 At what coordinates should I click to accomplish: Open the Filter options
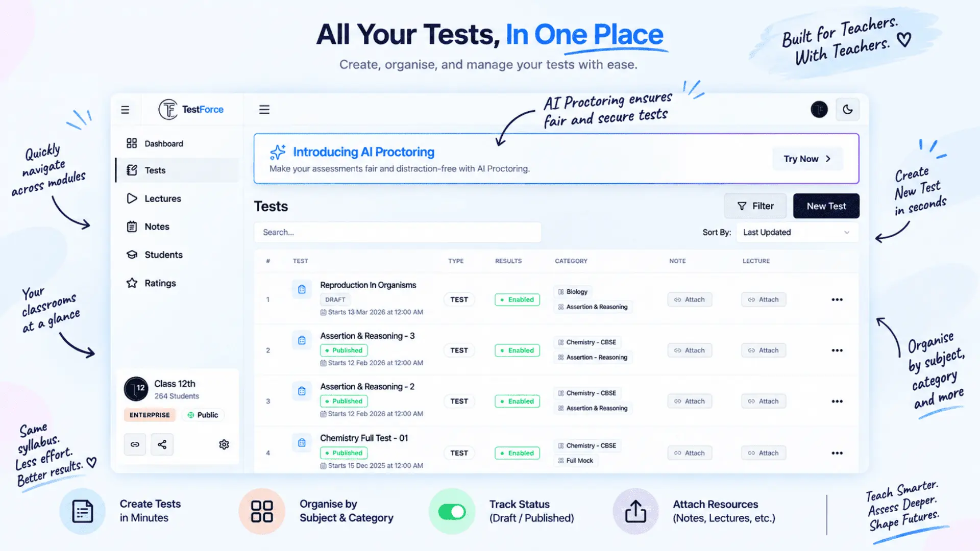[x=755, y=206]
